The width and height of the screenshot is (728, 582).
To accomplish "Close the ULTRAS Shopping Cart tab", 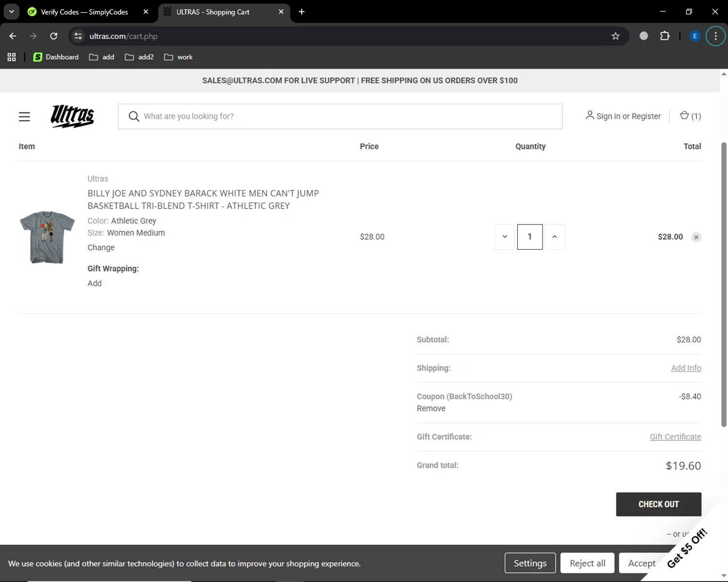I will coord(281,12).
